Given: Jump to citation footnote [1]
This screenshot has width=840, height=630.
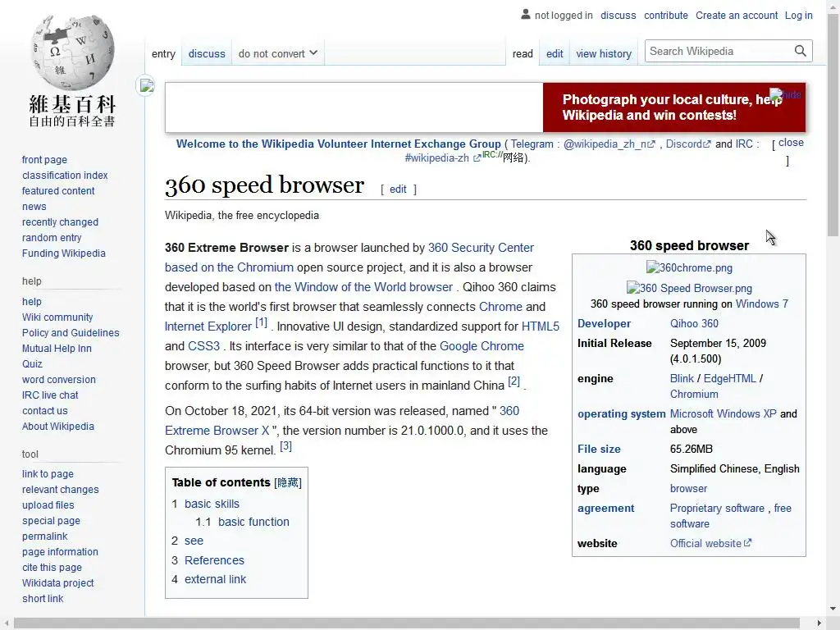Looking at the screenshot, I should coord(261,322).
